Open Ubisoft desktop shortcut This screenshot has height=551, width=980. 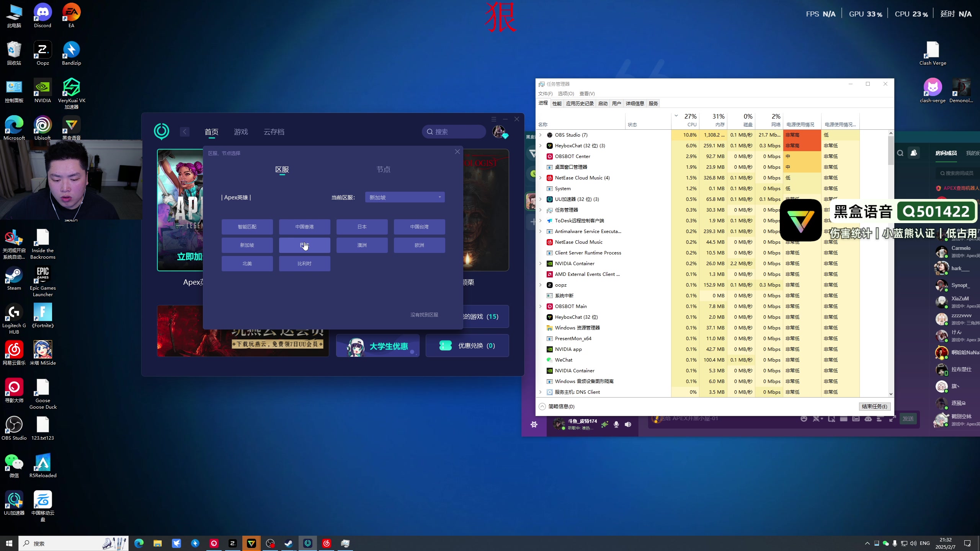click(42, 128)
